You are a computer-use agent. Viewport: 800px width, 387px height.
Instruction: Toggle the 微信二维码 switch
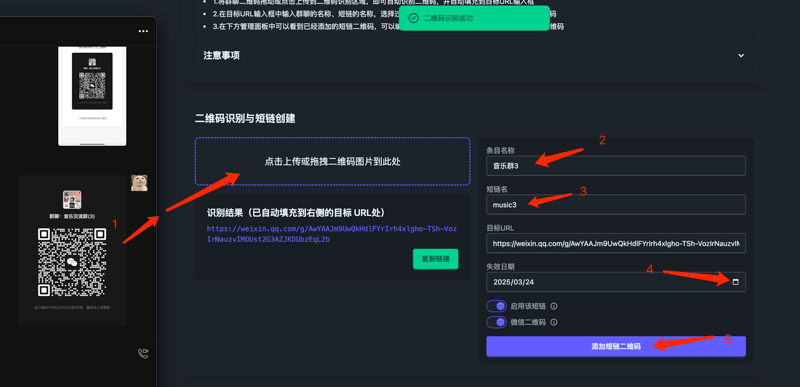[x=496, y=322]
